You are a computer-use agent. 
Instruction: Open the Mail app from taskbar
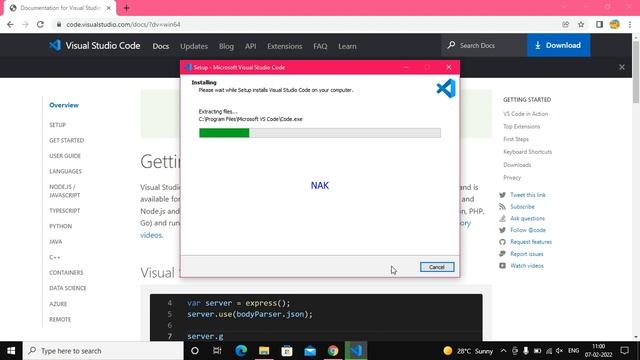[310, 351]
